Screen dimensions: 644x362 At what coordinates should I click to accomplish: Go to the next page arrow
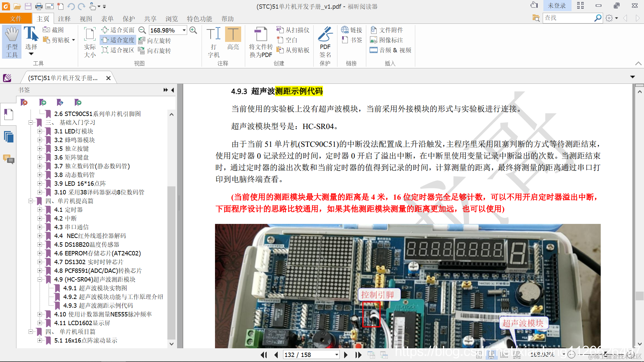point(346,355)
